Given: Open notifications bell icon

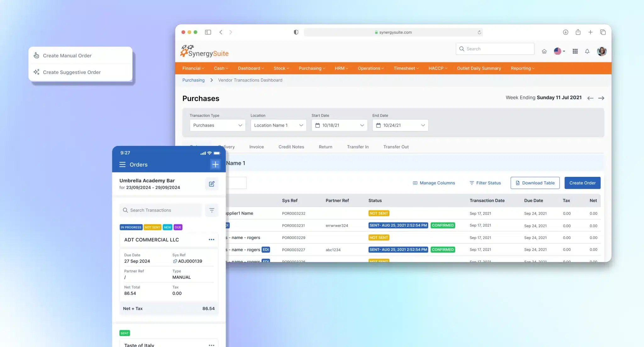Looking at the screenshot, I should [587, 51].
